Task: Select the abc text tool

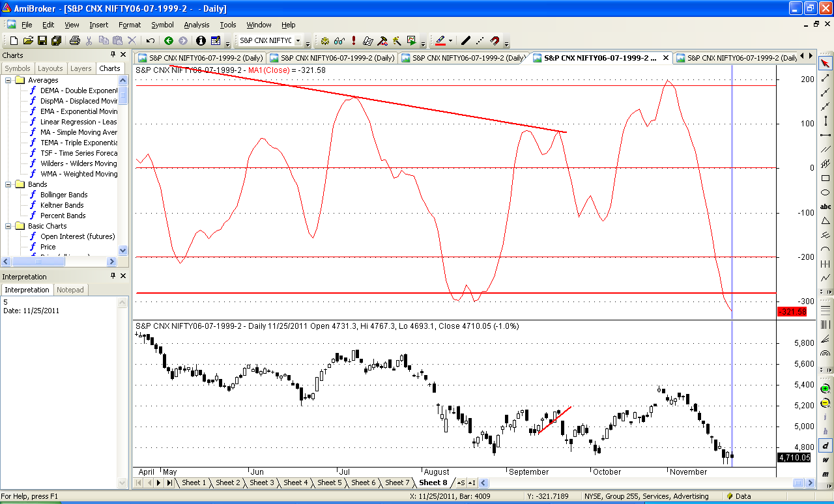Action: click(826, 206)
